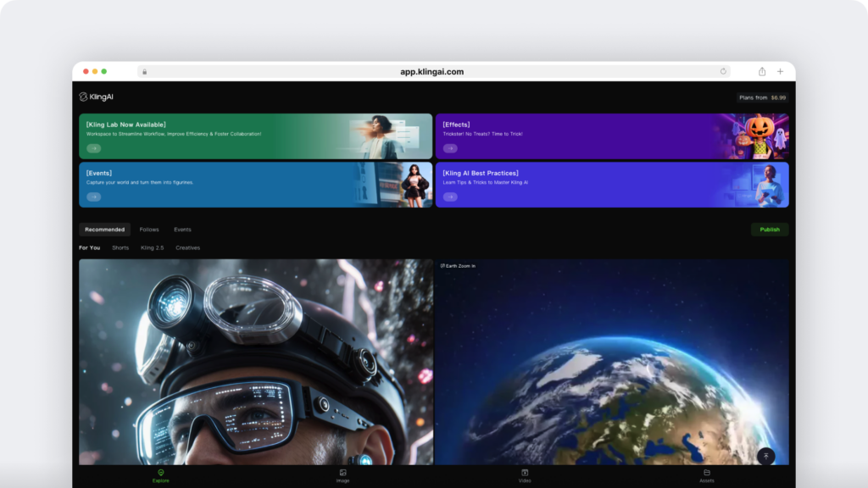868x488 pixels.
Task: Click the Plans from $6.99 button
Action: point(762,97)
